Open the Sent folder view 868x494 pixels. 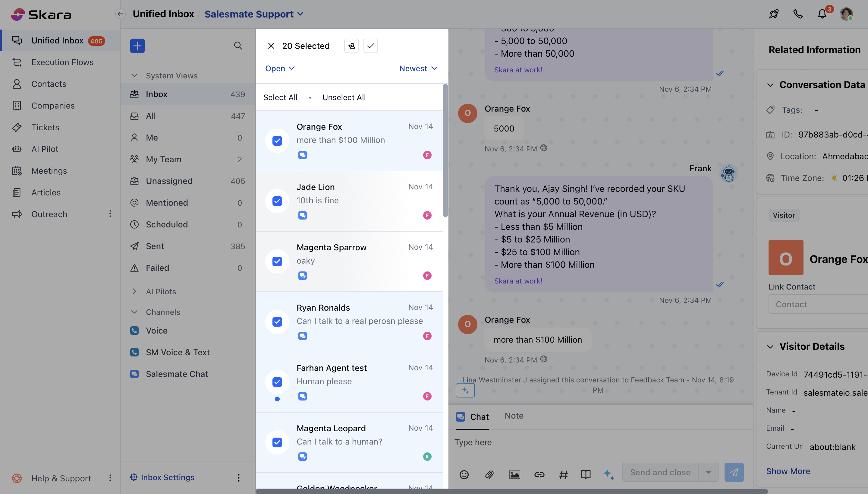(x=154, y=246)
